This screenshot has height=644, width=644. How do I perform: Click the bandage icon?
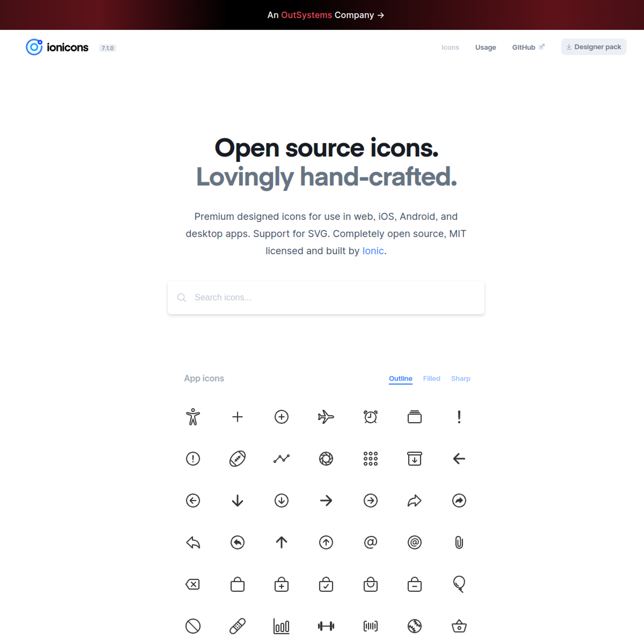tap(237, 626)
